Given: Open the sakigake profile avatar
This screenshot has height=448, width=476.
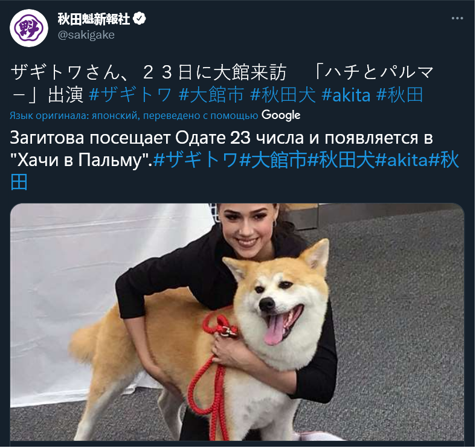Looking at the screenshot, I should 29,28.
